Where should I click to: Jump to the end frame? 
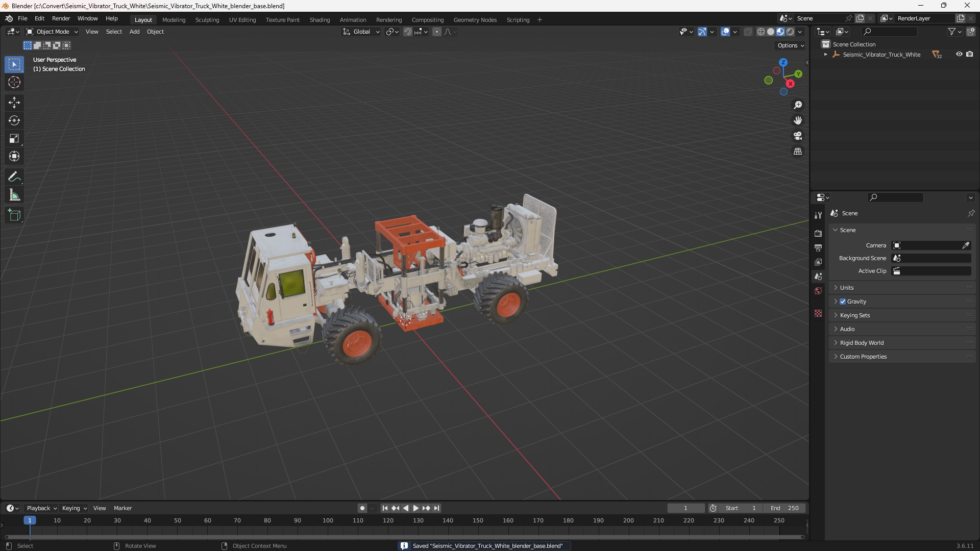436,508
